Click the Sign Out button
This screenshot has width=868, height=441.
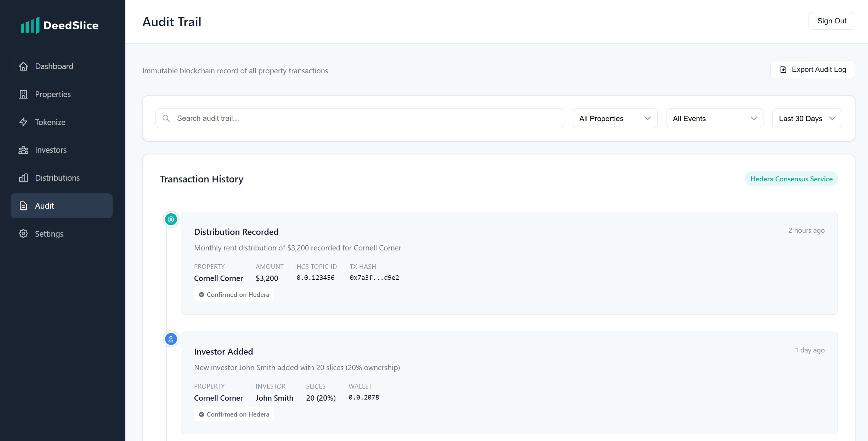pos(831,21)
